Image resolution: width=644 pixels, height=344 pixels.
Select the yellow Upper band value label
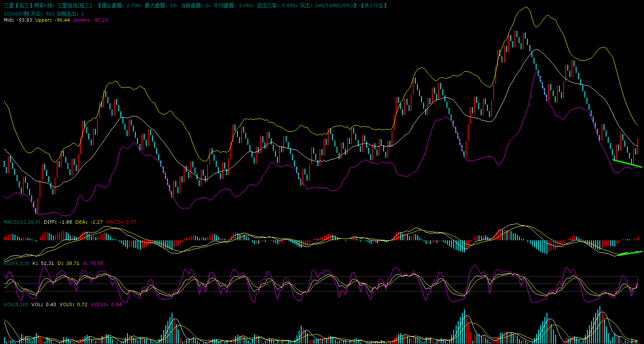point(52,20)
